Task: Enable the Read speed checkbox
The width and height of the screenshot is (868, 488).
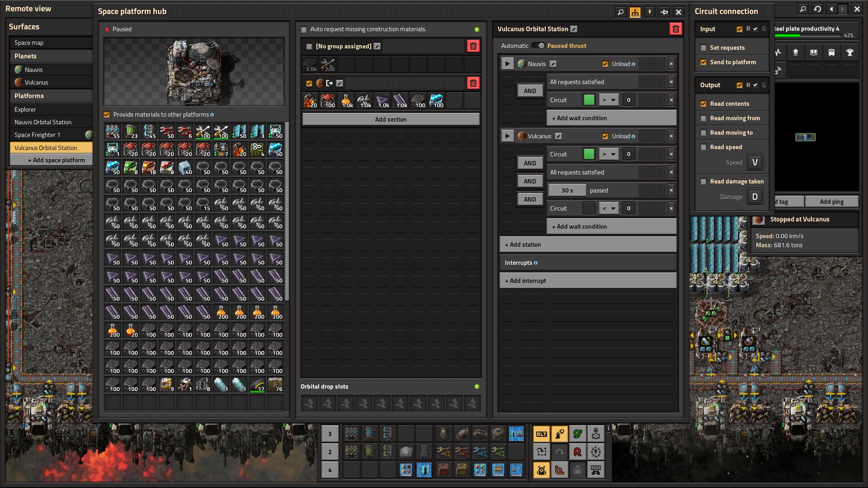Action: (x=703, y=147)
